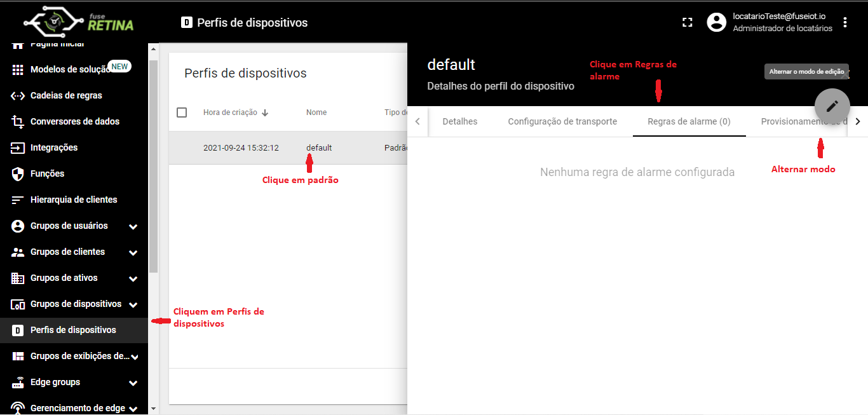Screen dimensions: 868x415
Task: Click the Edge groups router icon
Action: 18,382
